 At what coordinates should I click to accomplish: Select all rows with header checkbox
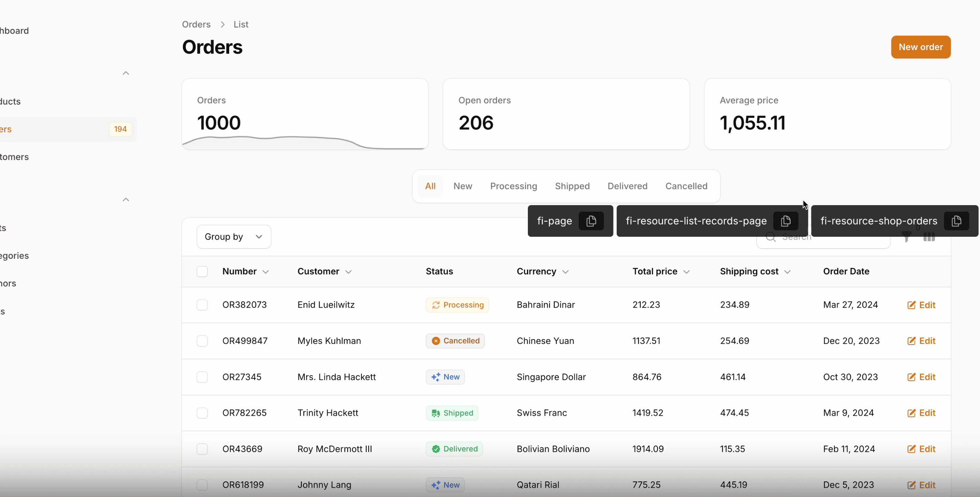pyautogui.click(x=202, y=272)
